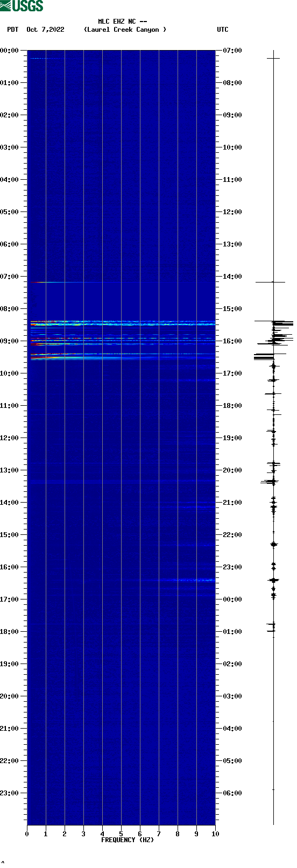This screenshot has height=868, width=297.
Task: Click the UTC timezone label
Action: (x=223, y=30)
